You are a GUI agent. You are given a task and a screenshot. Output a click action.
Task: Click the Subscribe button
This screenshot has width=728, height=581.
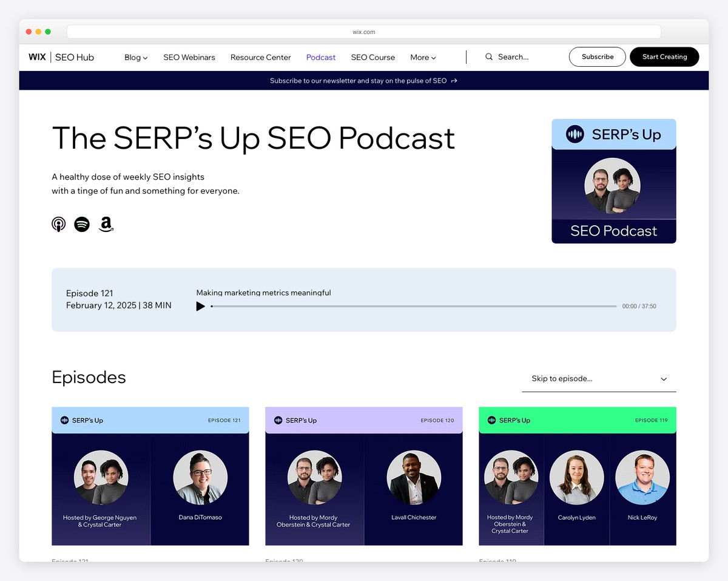coord(597,56)
